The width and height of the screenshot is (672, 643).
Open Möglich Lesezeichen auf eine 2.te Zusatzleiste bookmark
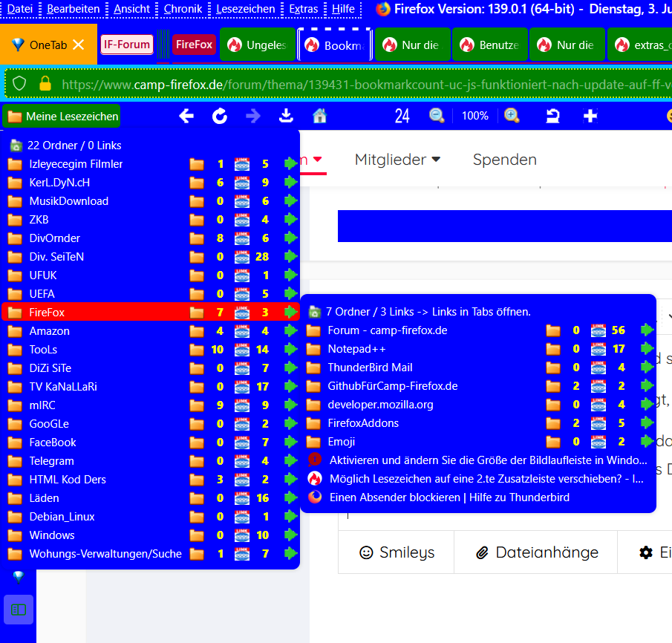479,478
